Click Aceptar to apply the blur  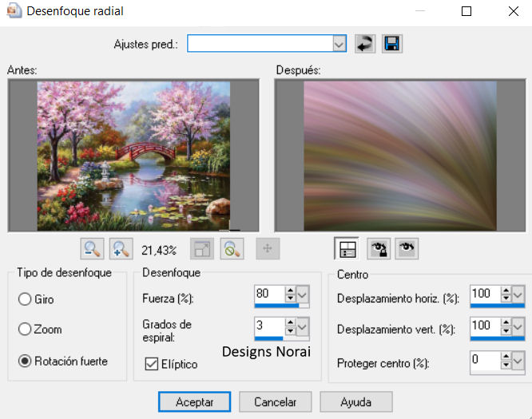[194, 402]
